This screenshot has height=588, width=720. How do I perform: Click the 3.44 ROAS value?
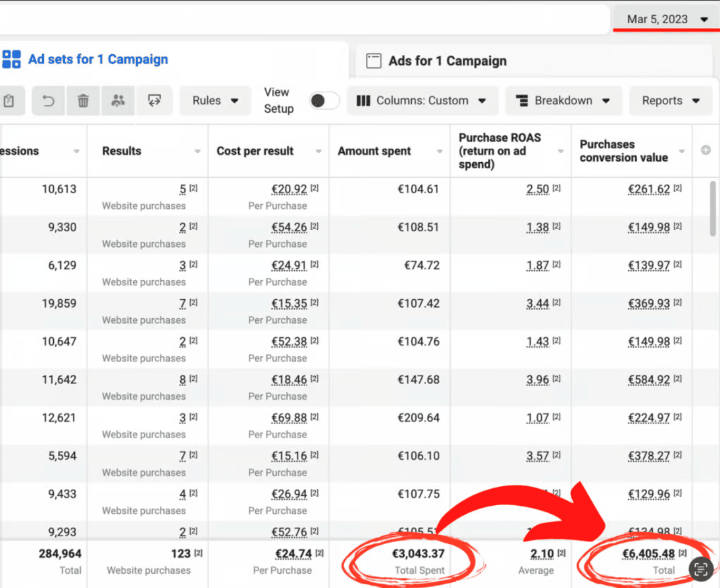click(538, 303)
